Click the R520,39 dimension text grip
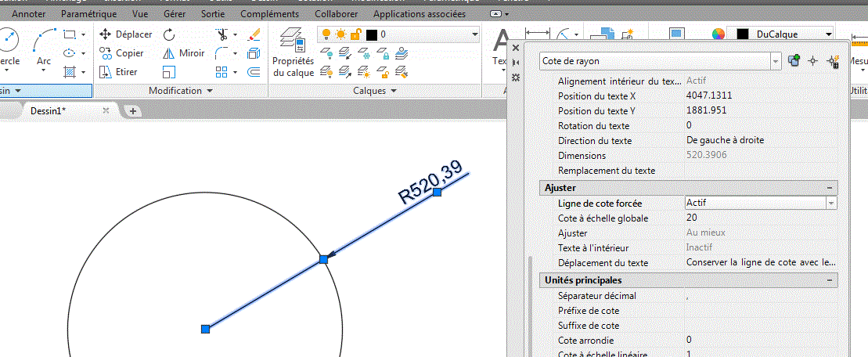Viewport: 868px width, 357px height. (x=437, y=192)
